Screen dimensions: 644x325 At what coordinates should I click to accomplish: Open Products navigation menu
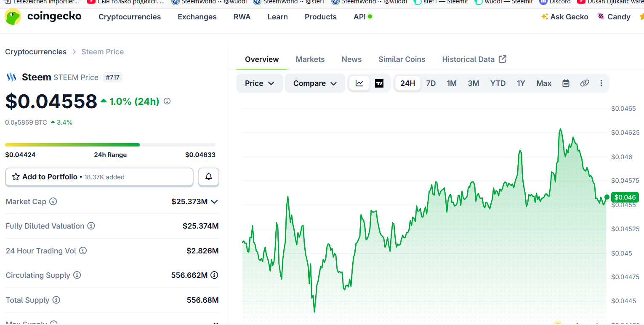point(321,17)
